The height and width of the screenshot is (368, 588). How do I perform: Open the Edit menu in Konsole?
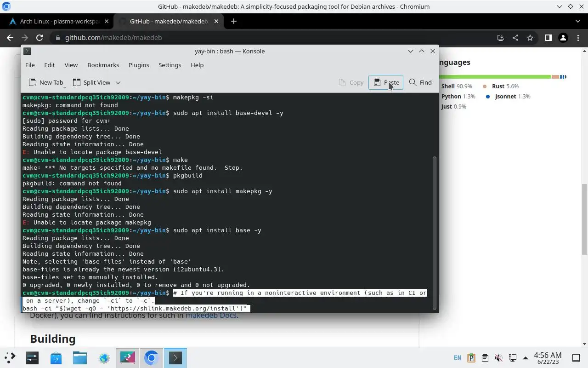[x=49, y=65]
